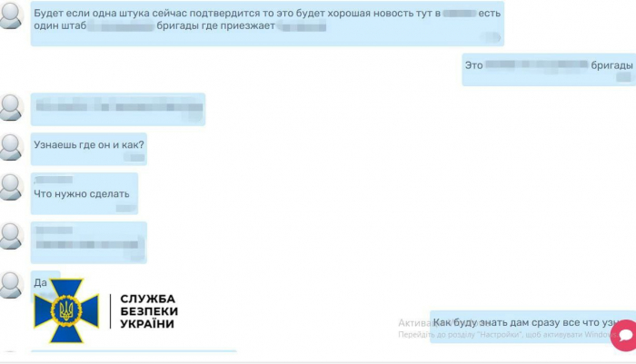This screenshot has height=364, width=636.
Task: Click the long first message about 'штаб бригады'
Action: (266, 25)
